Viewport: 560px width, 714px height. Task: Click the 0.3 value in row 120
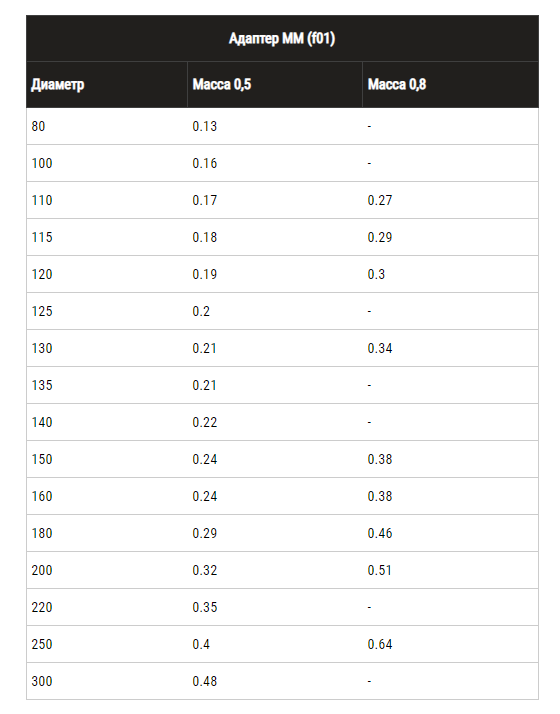pos(376,274)
